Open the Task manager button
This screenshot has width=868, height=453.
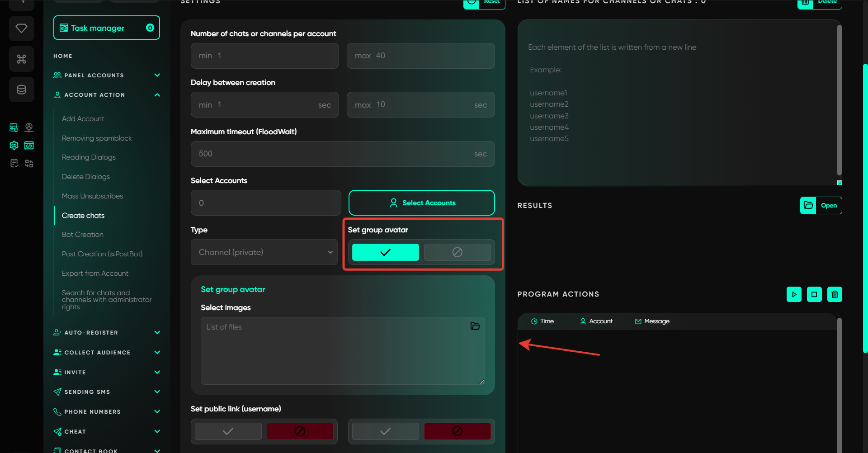coord(106,28)
